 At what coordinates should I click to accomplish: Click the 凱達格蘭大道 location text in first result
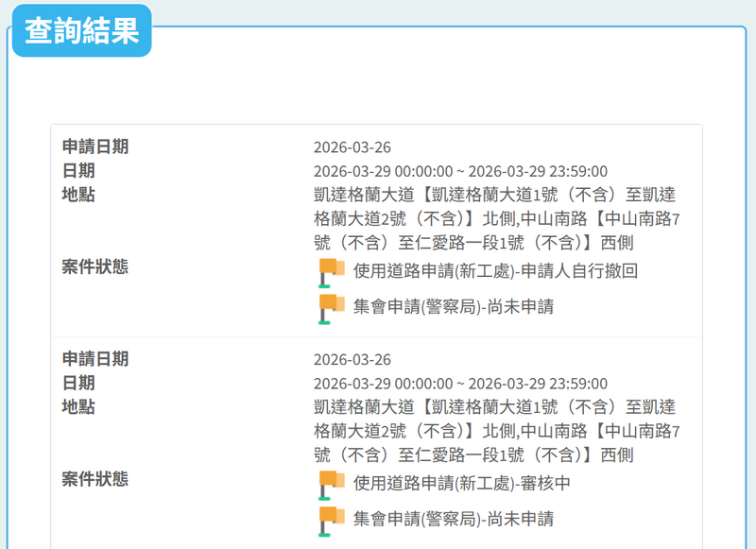[x=496, y=218]
